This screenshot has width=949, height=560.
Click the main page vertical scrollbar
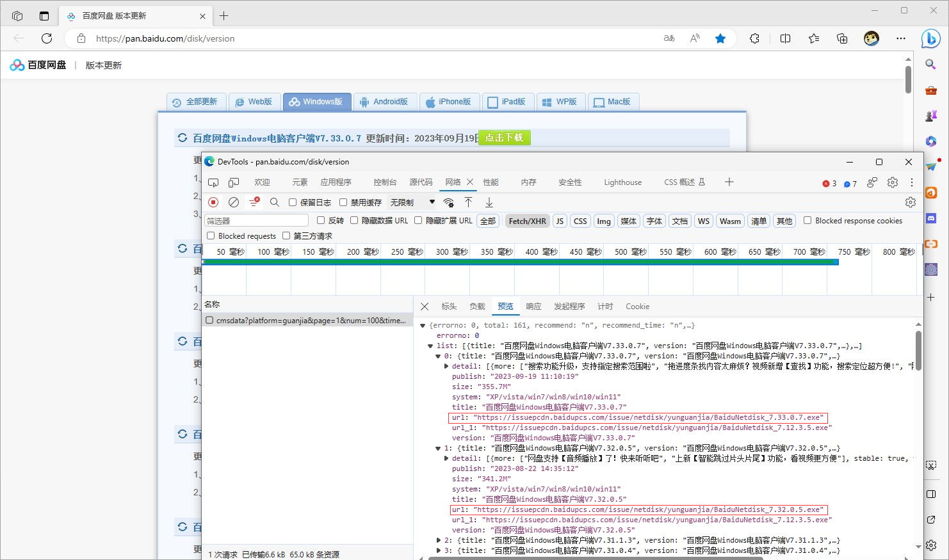click(908, 79)
